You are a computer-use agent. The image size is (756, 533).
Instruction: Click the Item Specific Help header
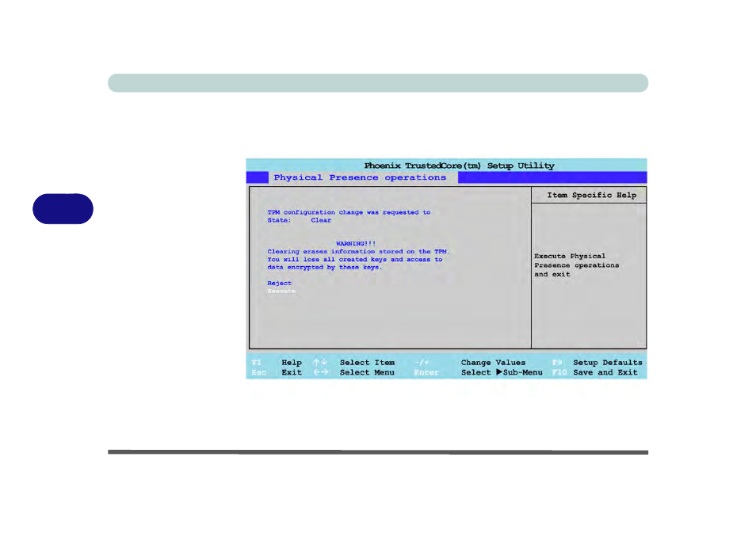(591, 195)
